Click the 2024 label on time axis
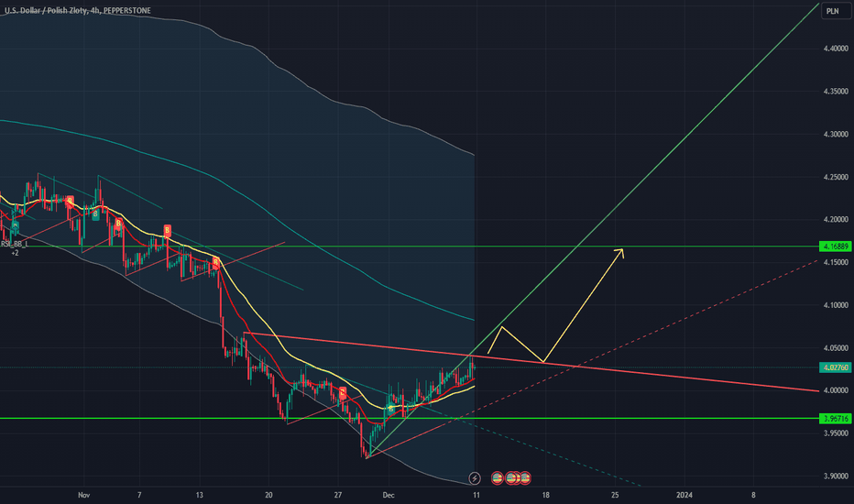Screen dimensions: 854x504 tap(684, 495)
